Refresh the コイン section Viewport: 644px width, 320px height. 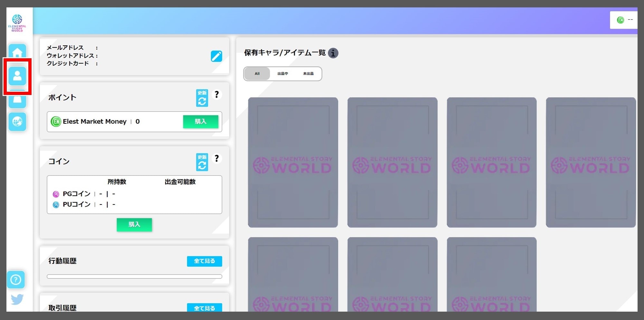(x=202, y=162)
